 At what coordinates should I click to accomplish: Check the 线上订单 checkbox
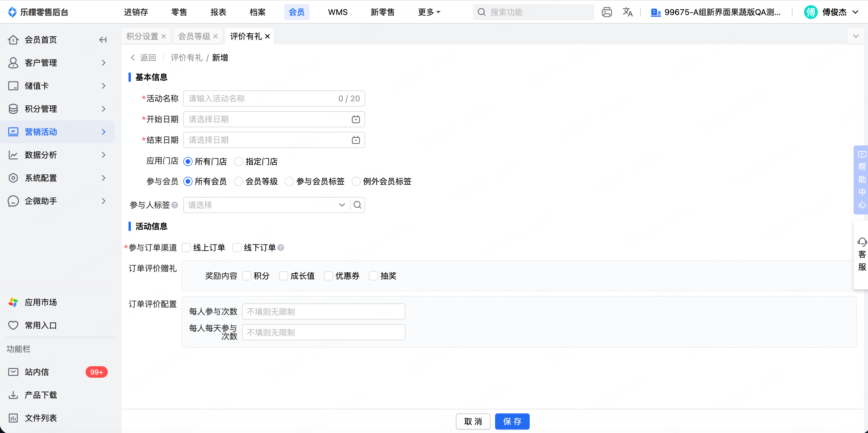tap(186, 248)
